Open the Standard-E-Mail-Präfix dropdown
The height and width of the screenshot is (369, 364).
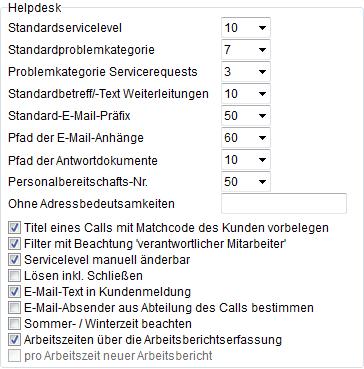[246, 115]
